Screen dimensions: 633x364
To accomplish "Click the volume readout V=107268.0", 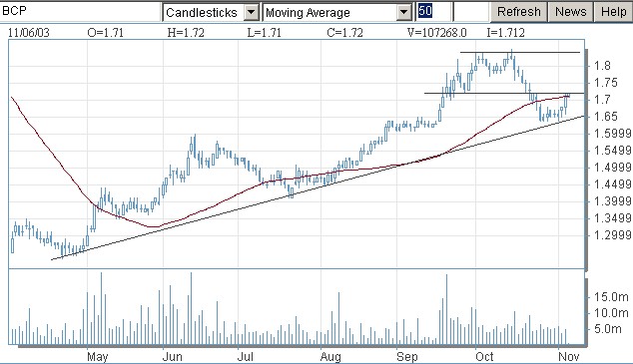I will pyautogui.click(x=436, y=33).
